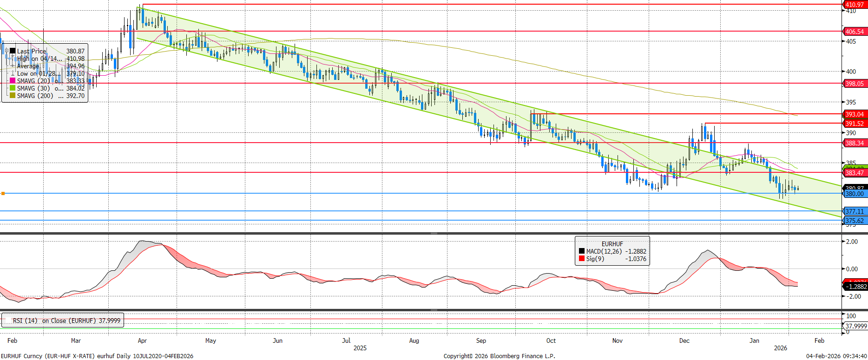This screenshot has height=360, width=868.
Task: Select the pink SMAVG (20) swatch
Action: point(13,81)
